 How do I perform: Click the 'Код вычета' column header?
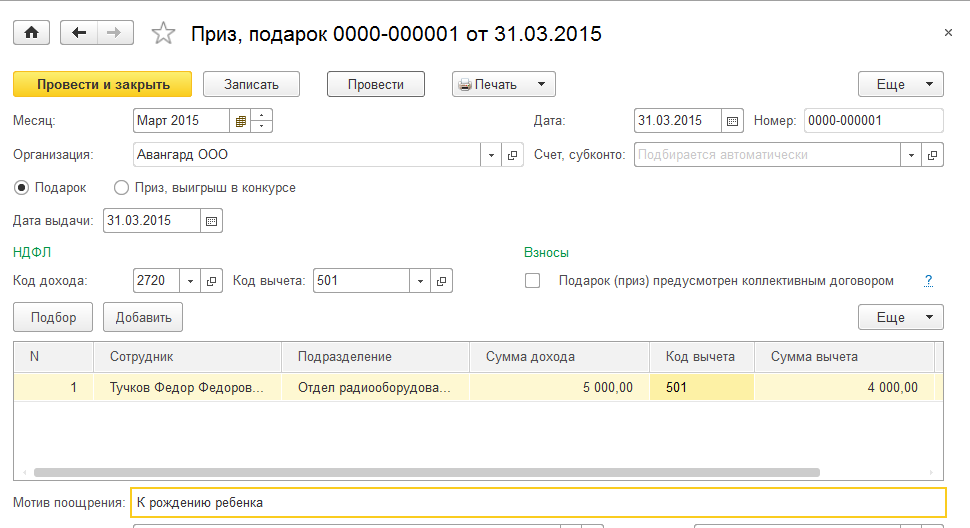[x=702, y=357]
